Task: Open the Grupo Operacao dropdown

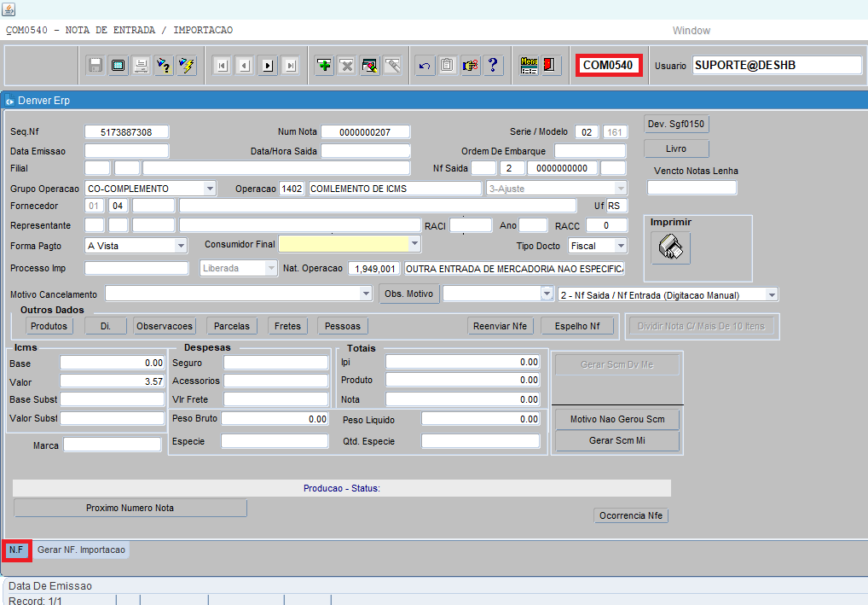Action: coord(210,189)
